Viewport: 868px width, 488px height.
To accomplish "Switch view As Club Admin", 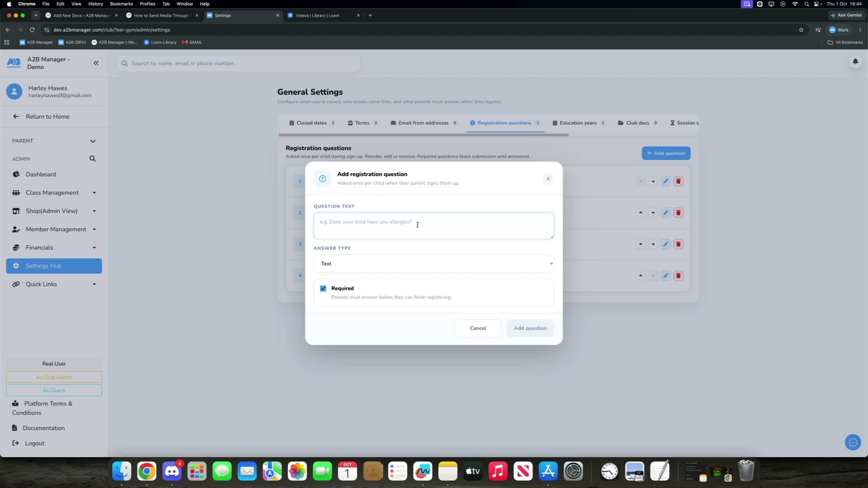I will point(54,377).
